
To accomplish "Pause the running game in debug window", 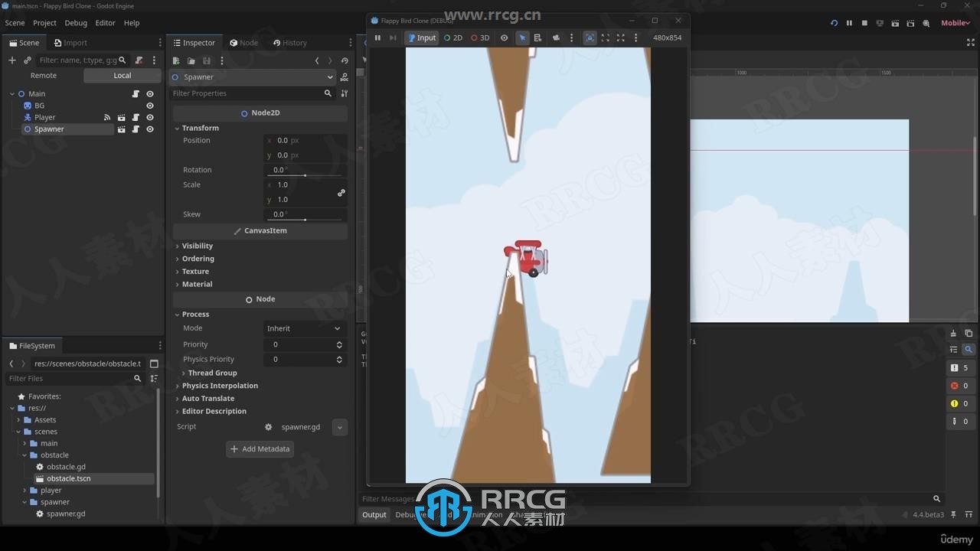I will pyautogui.click(x=377, y=37).
